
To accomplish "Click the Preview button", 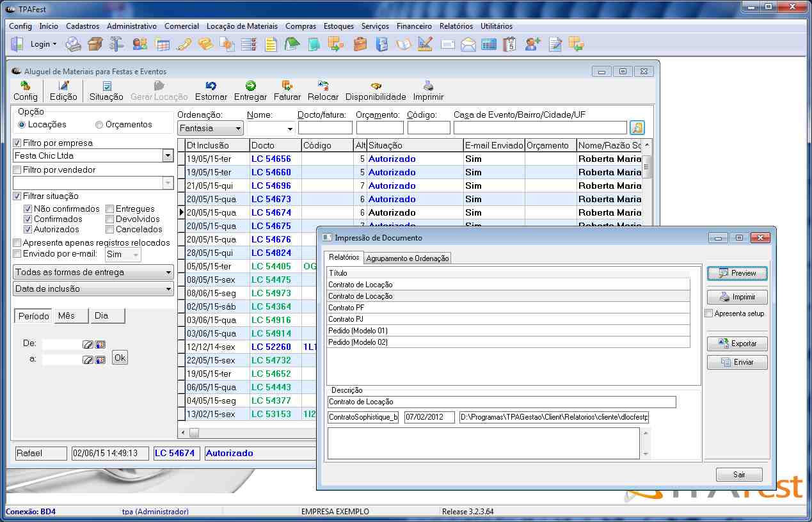I will 737,273.
